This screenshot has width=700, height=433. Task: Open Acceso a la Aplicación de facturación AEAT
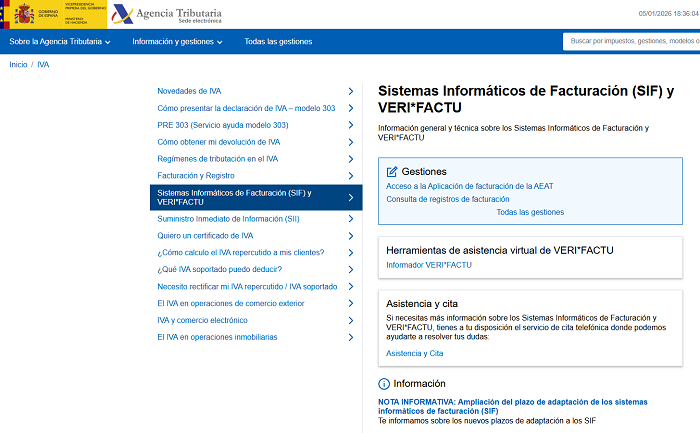470,186
